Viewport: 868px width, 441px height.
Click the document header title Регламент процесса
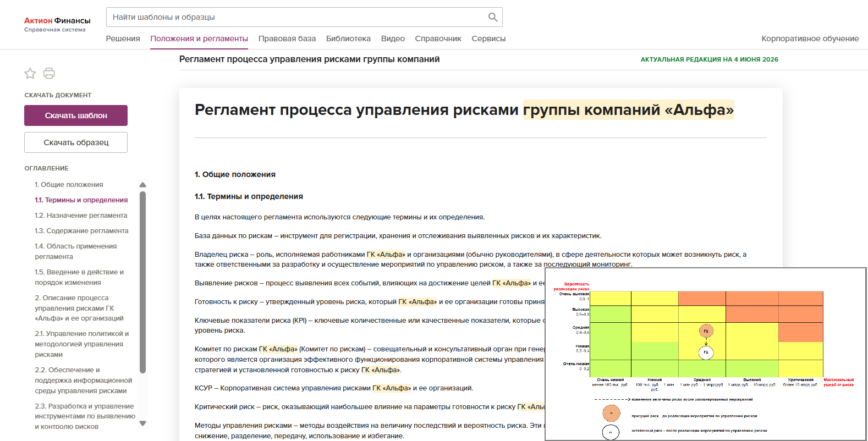coord(309,59)
